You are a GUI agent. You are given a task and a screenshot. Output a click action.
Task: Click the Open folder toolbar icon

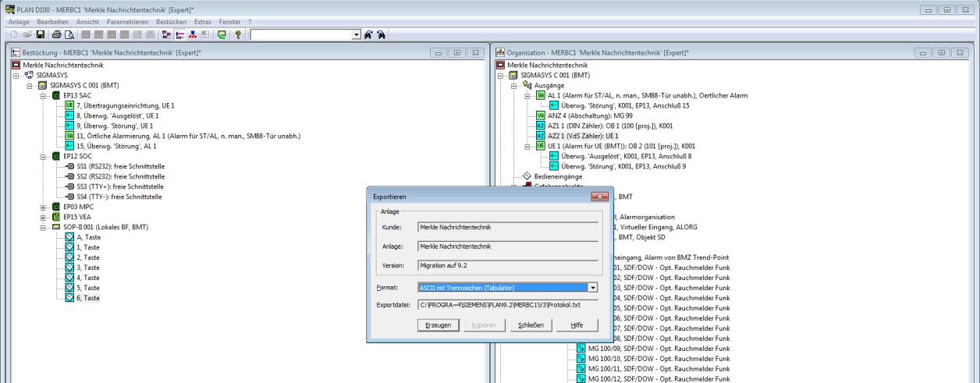coord(27,35)
